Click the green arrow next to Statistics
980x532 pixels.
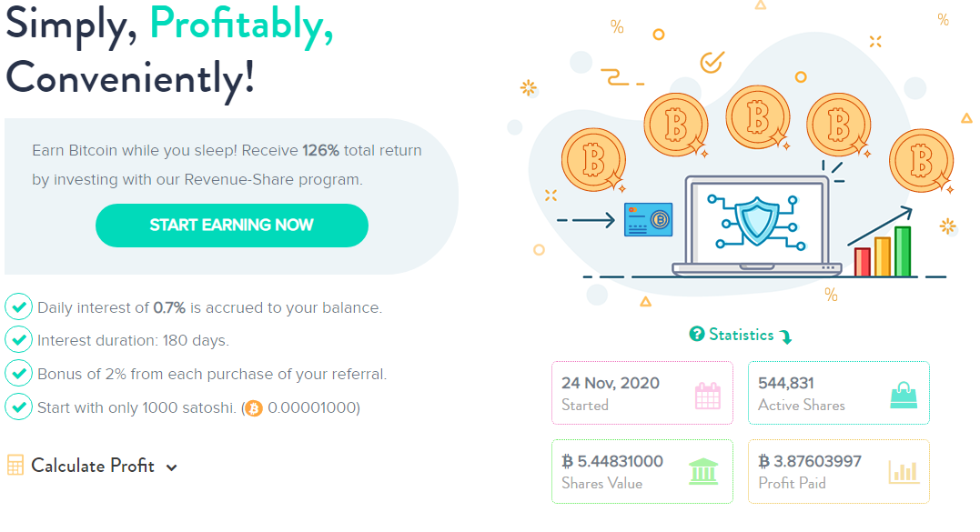[x=785, y=336]
